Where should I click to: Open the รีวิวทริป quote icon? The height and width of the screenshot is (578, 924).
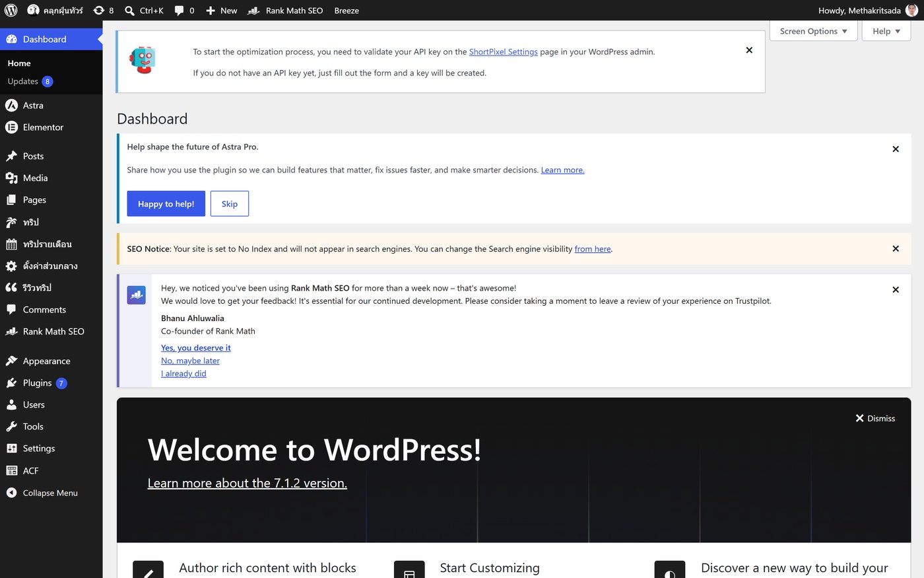tap(11, 287)
